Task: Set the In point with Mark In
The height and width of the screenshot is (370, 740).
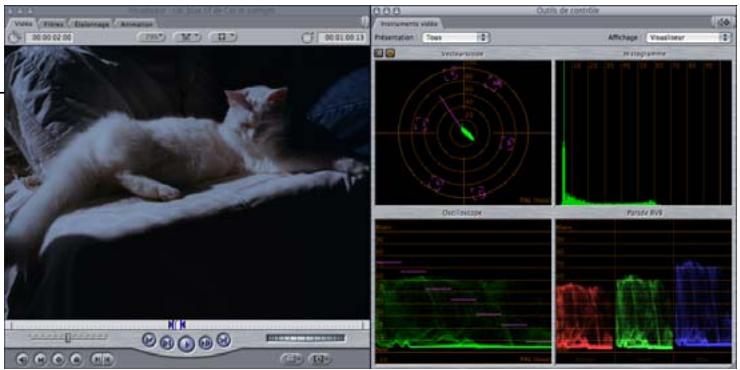Action: (97, 359)
